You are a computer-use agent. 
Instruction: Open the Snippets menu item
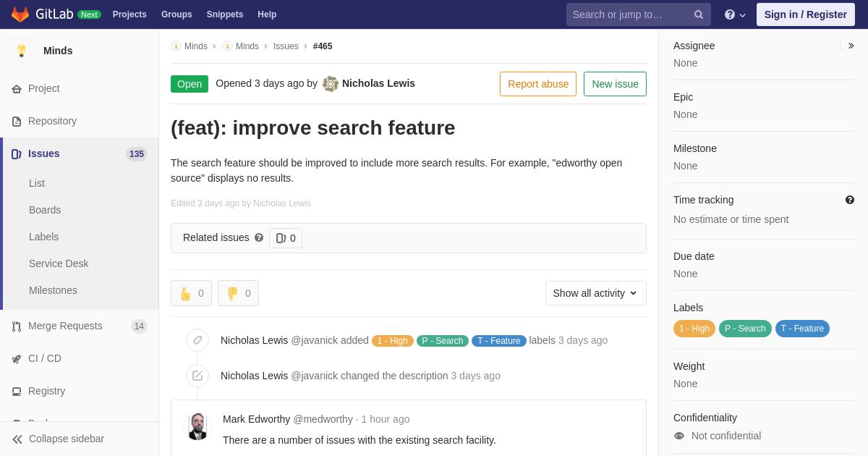click(225, 14)
